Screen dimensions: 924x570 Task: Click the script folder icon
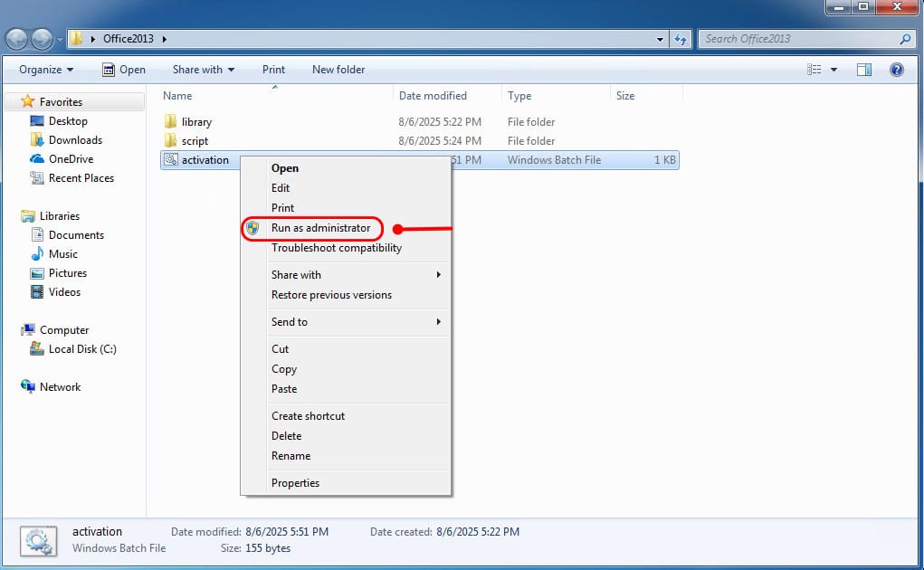click(x=170, y=141)
